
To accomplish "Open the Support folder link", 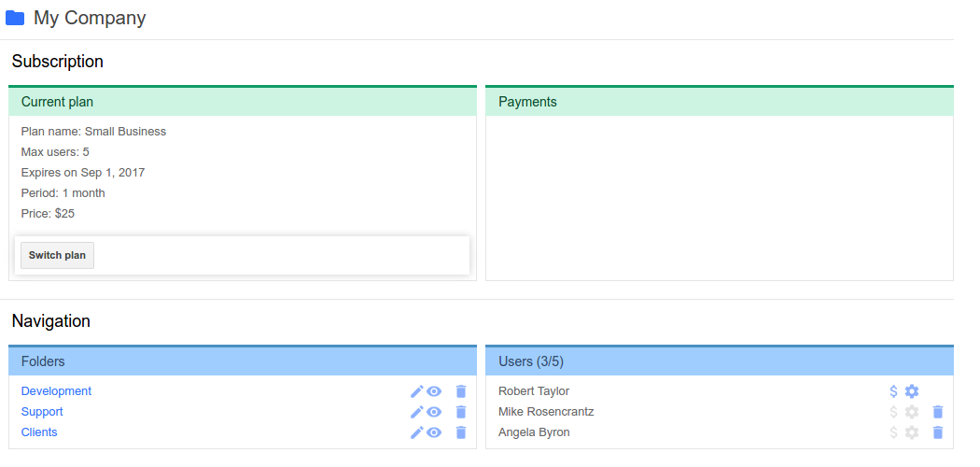I will pyautogui.click(x=42, y=412).
